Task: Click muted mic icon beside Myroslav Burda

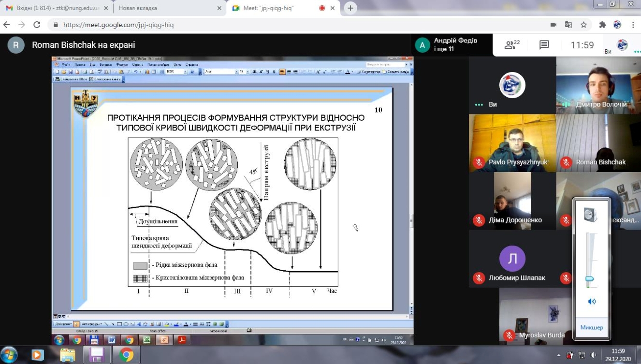Action: pyautogui.click(x=509, y=335)
